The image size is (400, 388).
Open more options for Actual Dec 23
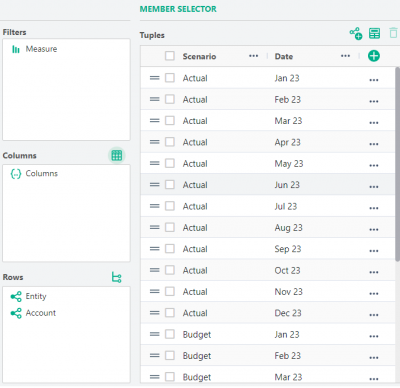tap(374, 315)
